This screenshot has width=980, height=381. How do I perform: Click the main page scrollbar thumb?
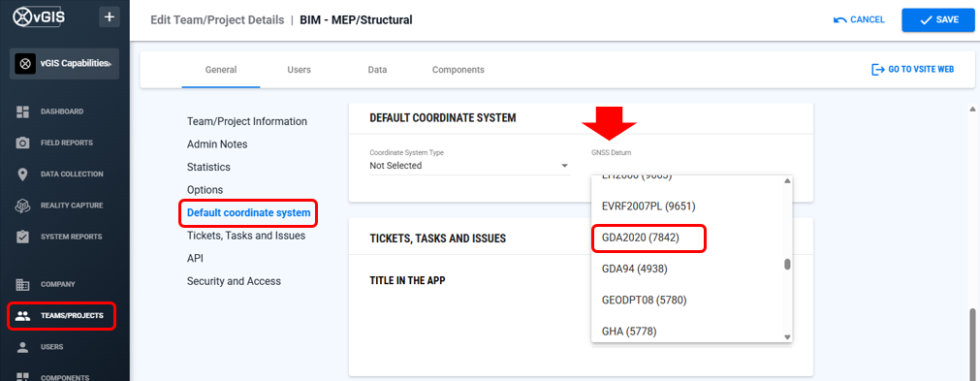tap(972, 343)
